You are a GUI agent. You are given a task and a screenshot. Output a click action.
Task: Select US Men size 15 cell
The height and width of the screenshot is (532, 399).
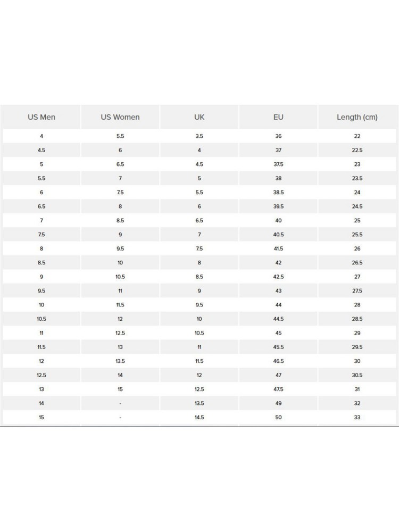[41, 417]
